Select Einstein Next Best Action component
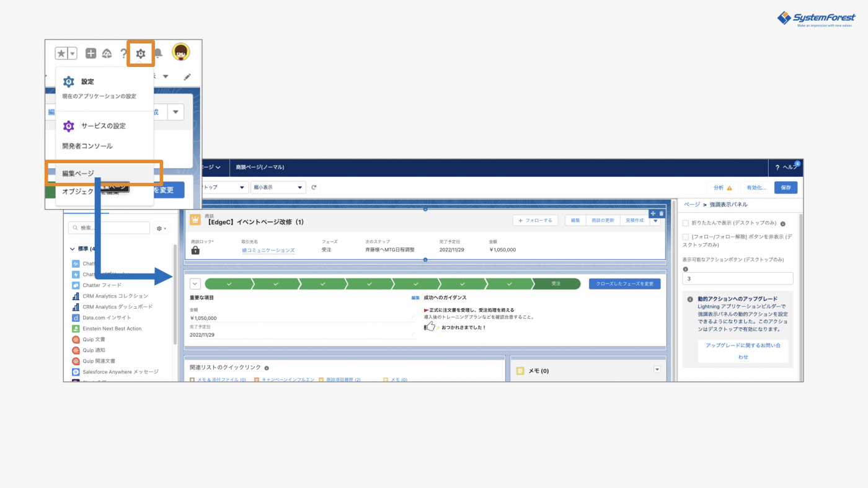 pos(112,329)
